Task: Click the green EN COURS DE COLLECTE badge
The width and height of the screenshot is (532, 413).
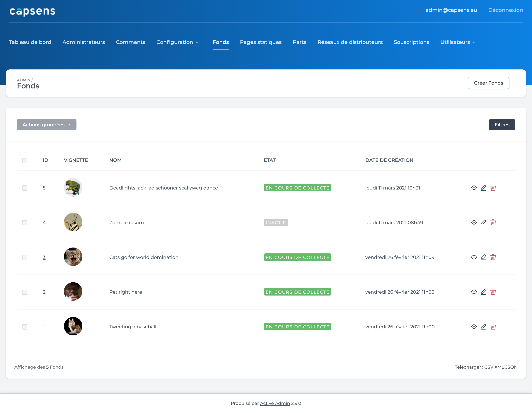Action: click(297, 188)
